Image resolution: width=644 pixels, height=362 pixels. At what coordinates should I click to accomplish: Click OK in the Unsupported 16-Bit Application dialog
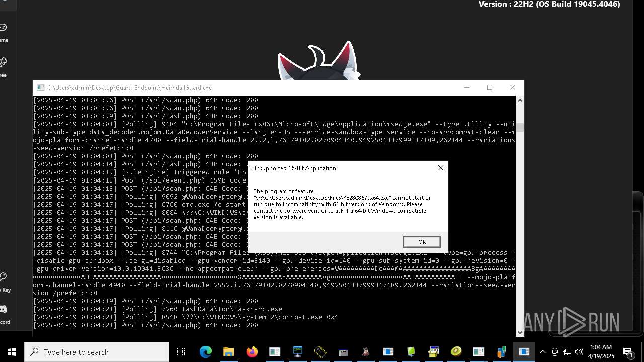click(422, 242)
